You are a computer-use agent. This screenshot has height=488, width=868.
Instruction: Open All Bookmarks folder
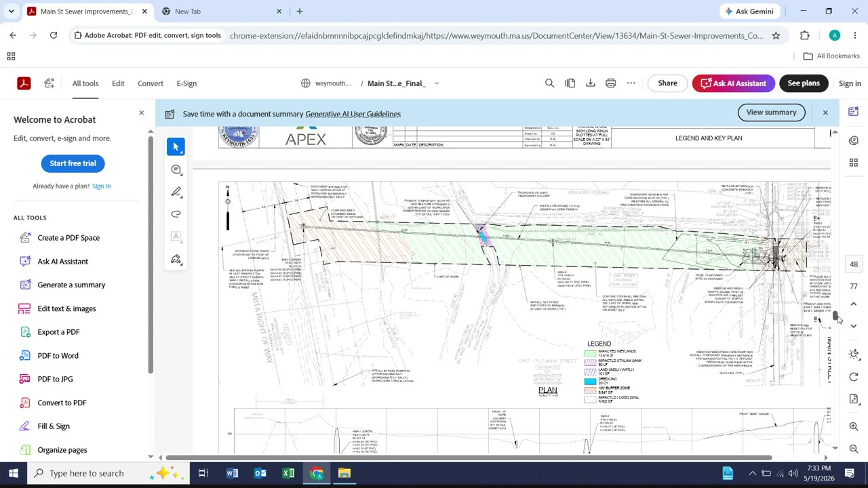pos(831,56)
